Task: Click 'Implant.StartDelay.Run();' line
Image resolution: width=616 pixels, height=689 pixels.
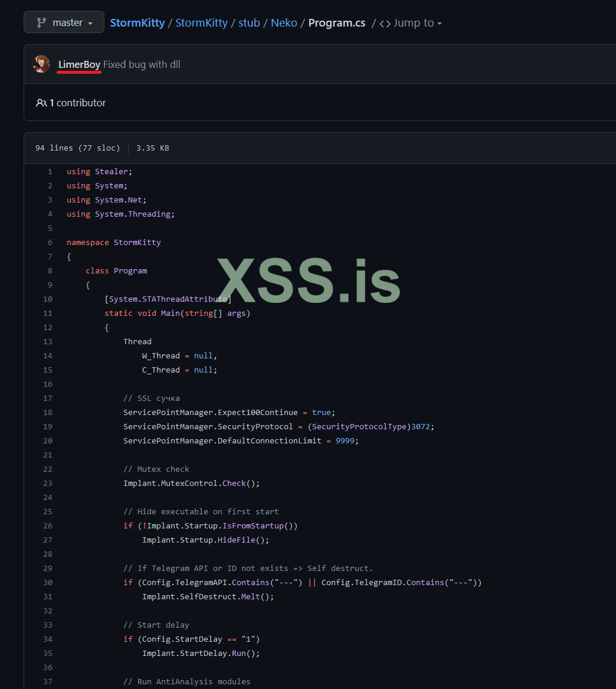Action: 201,654
